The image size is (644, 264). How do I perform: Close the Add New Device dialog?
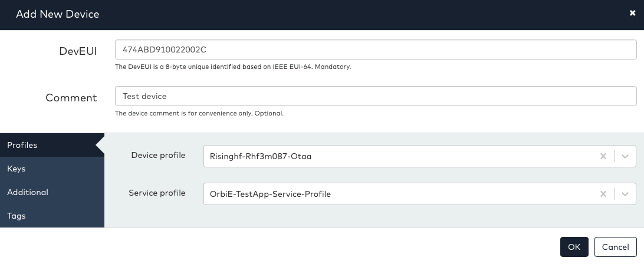(632, 13)
